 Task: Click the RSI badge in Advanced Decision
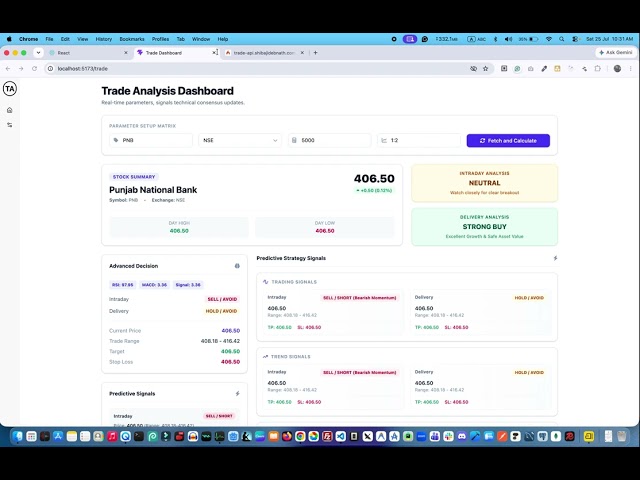pyautogui.click(x=122, y=285)
